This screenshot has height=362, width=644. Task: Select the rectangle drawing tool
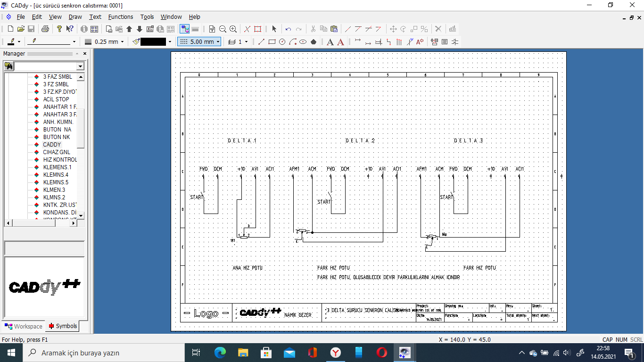click(x=272, y=42)
